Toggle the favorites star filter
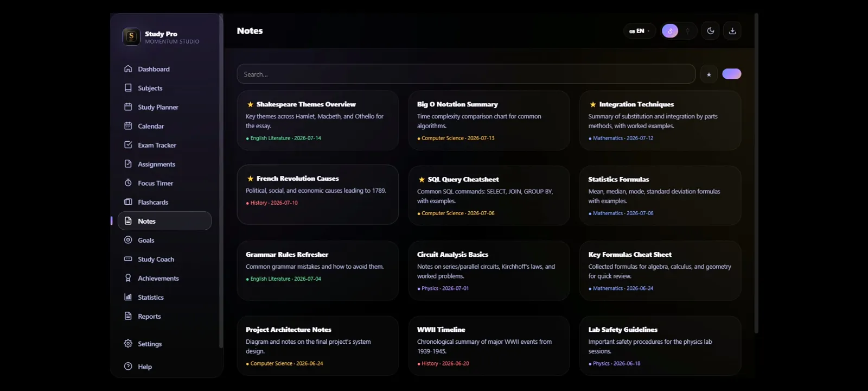The image size is (868, 391). click(709, 74)
